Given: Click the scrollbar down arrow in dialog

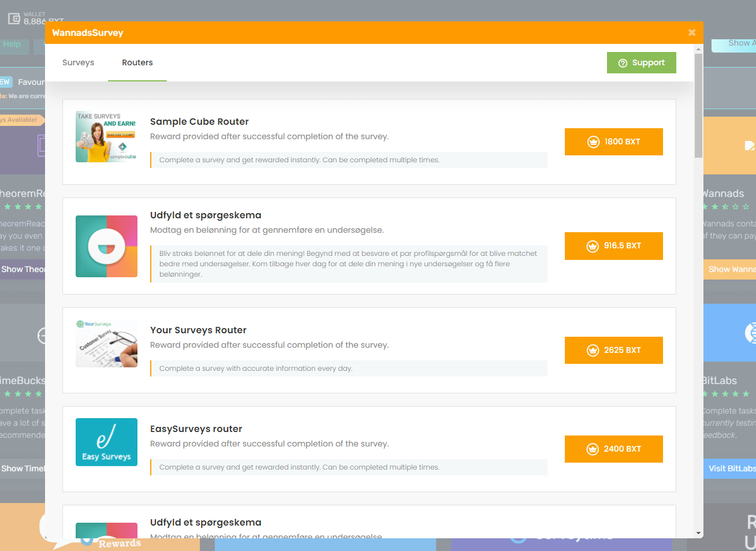Looking at the screenshot, I should [x=698, y=533].
